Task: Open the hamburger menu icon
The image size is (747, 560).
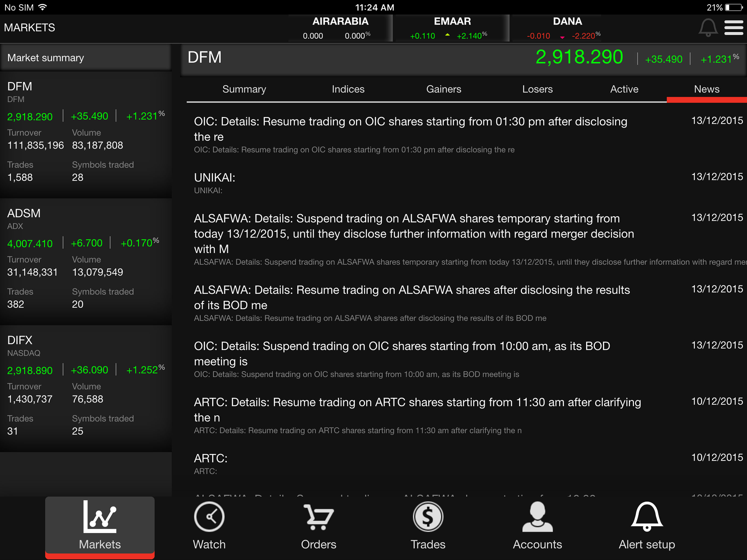Action: [x=734, y=28]
